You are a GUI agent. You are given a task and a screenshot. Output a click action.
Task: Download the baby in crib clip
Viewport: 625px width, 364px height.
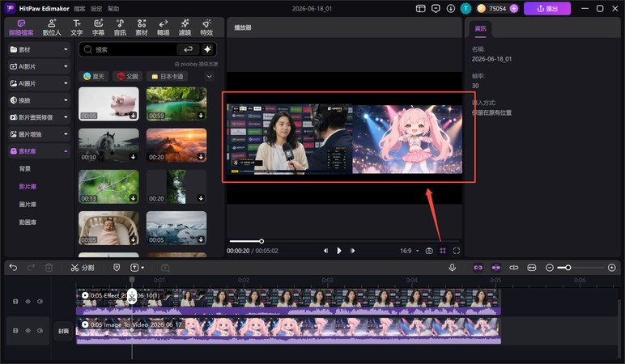pyautogui.click(x=133, y=239)
